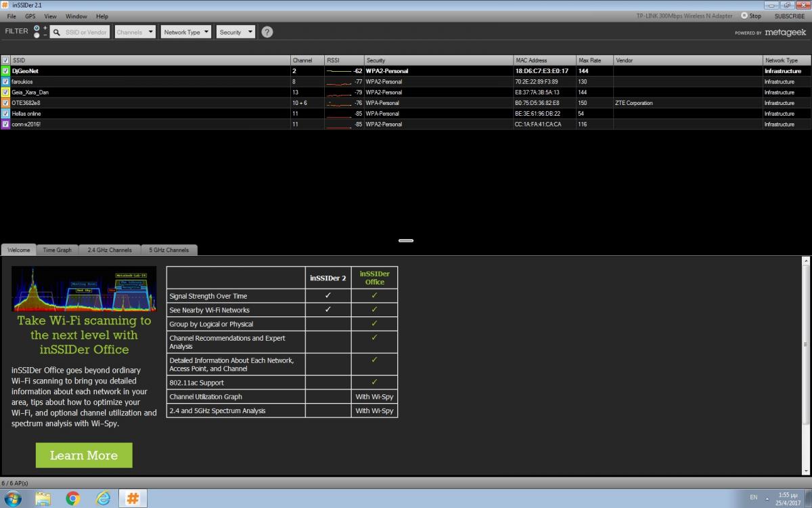This screenshot has height=508, width=812.
Task: Click the Welcome panel vertical scrollbar thumb
Action: (x=805, y=345)
